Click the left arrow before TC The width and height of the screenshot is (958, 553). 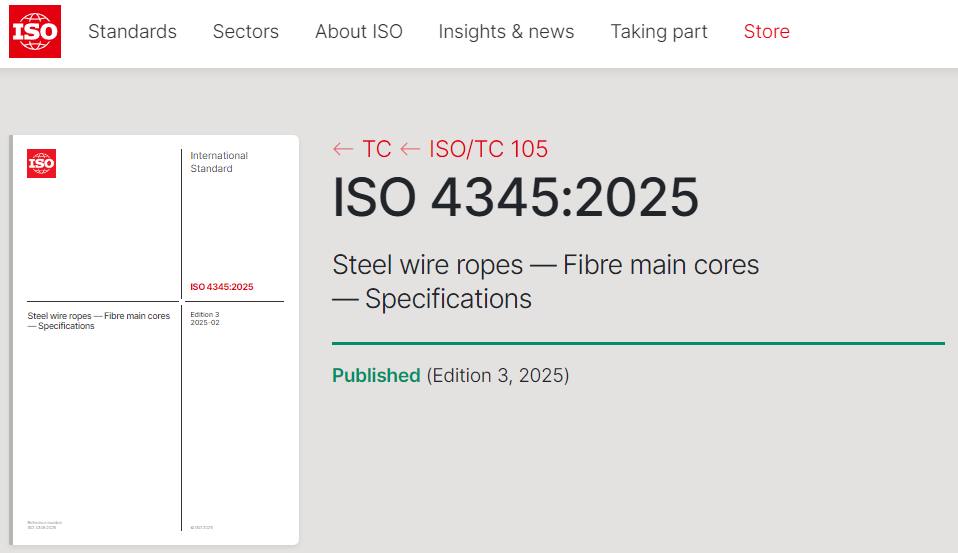pyautogui.click(x=343, y=150)
